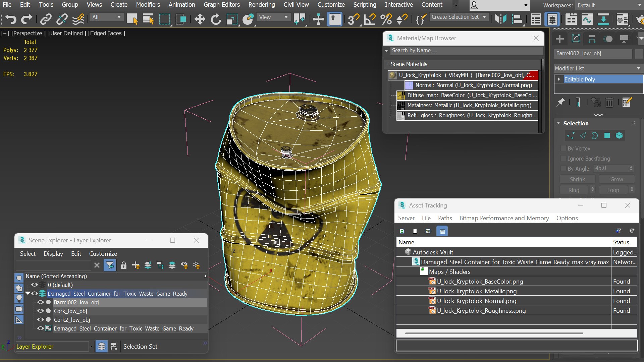
Task: Open Customize menu in Scene Explorer
Action: [103, 253]
